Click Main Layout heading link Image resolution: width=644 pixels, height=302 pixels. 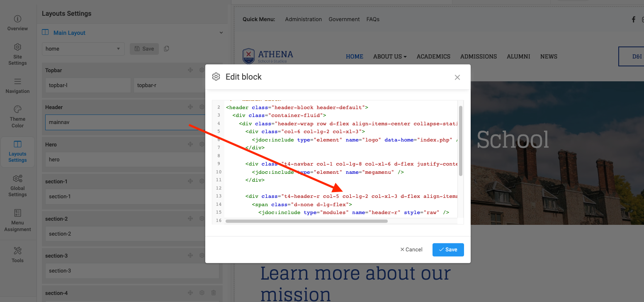click(x=69, y=33)
